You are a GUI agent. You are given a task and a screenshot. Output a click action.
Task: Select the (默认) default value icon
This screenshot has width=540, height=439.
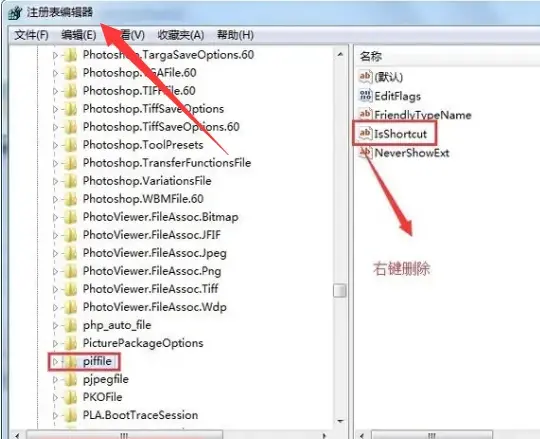click(365, 76)
